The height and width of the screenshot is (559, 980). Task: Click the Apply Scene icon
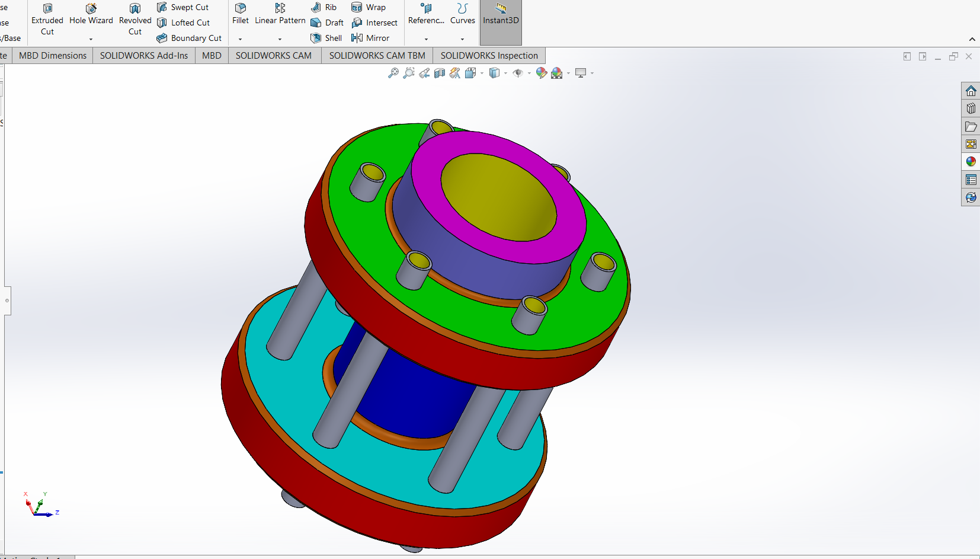[557, 73]
